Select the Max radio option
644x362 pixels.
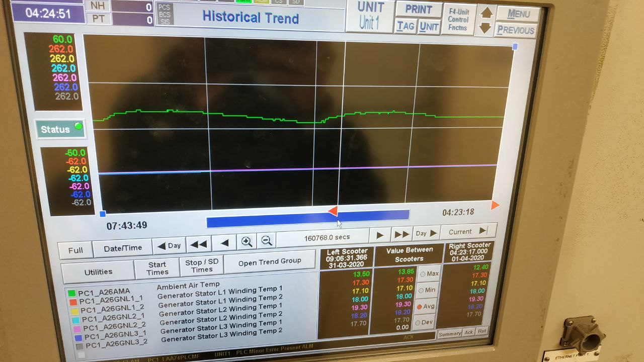(430, 274)
